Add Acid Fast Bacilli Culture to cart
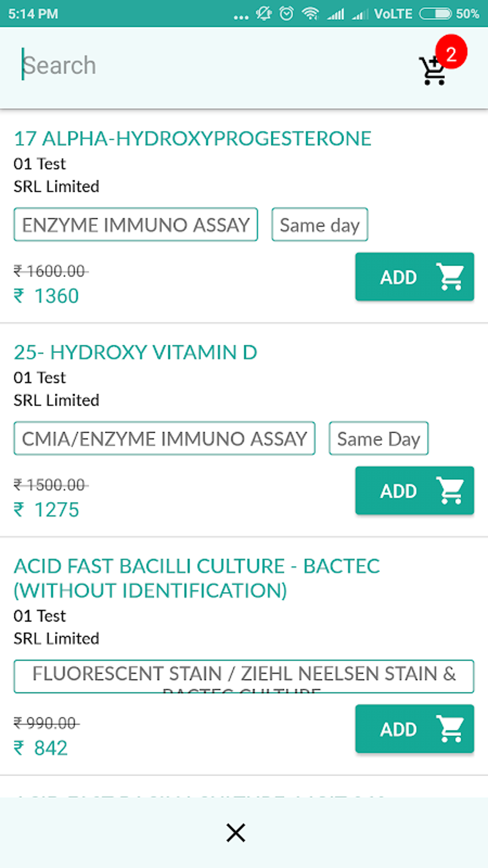This screenshot has width=488, height=868. (x=414, y=729)
